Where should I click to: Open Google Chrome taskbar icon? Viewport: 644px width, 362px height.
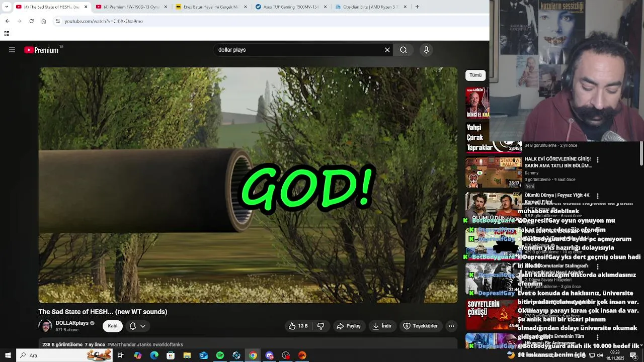coord(253,355)
